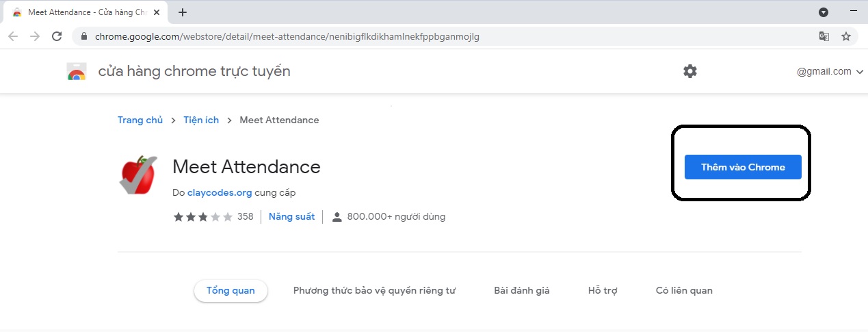
Task: Click the Meet Attendance apple icon
Action: click(137, 175)
